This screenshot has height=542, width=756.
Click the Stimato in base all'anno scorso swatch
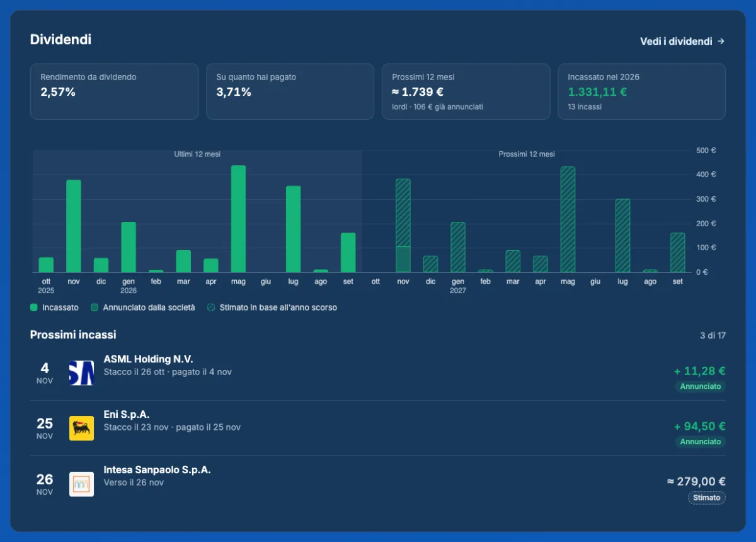[211, 308]
